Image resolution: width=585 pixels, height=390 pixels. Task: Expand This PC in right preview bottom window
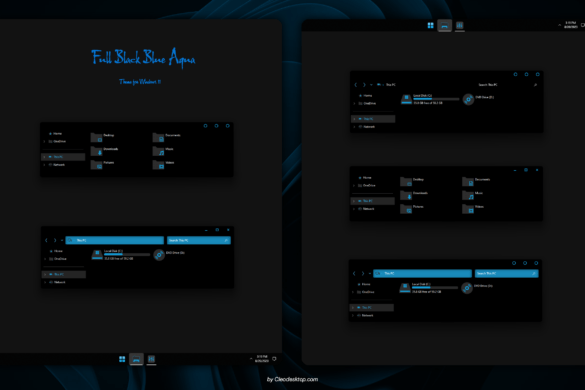pyautogui.click(x=353, y=308)
